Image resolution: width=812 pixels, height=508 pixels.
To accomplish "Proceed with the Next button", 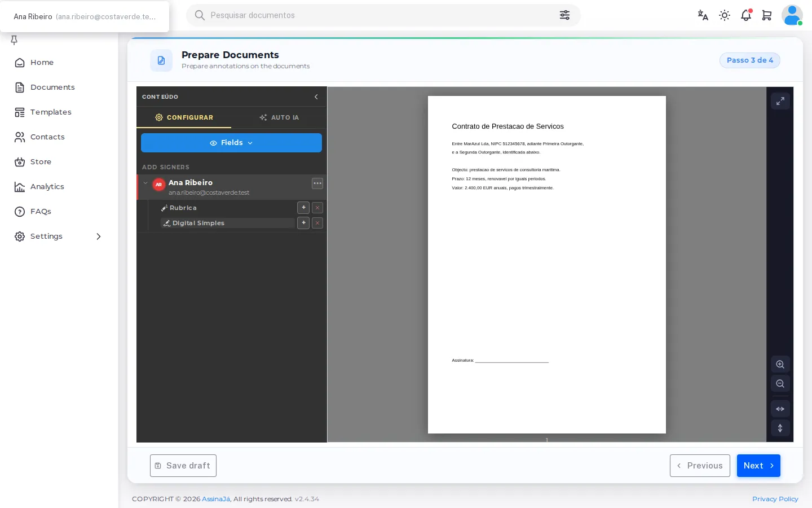I will tap(758, 466).
